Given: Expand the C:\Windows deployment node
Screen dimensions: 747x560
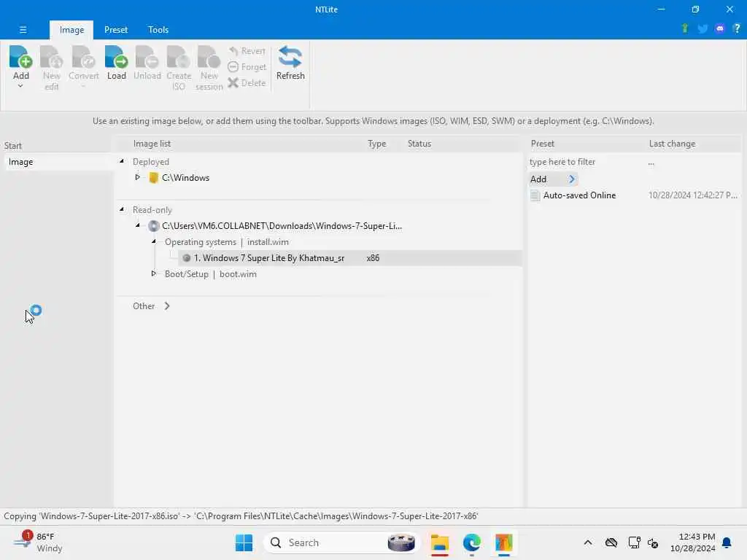Looking at the screenshot, I should point(138,177).
